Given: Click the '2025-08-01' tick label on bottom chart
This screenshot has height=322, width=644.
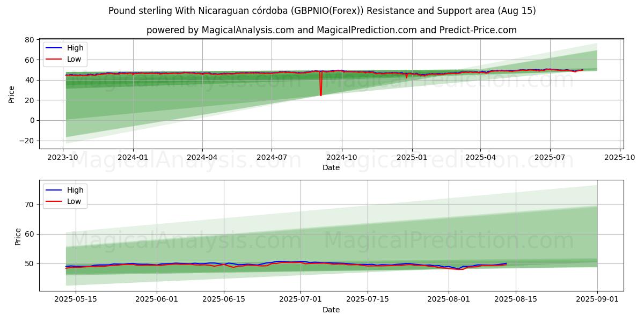Looking at the screenshot, I should [x=449, y=300].
